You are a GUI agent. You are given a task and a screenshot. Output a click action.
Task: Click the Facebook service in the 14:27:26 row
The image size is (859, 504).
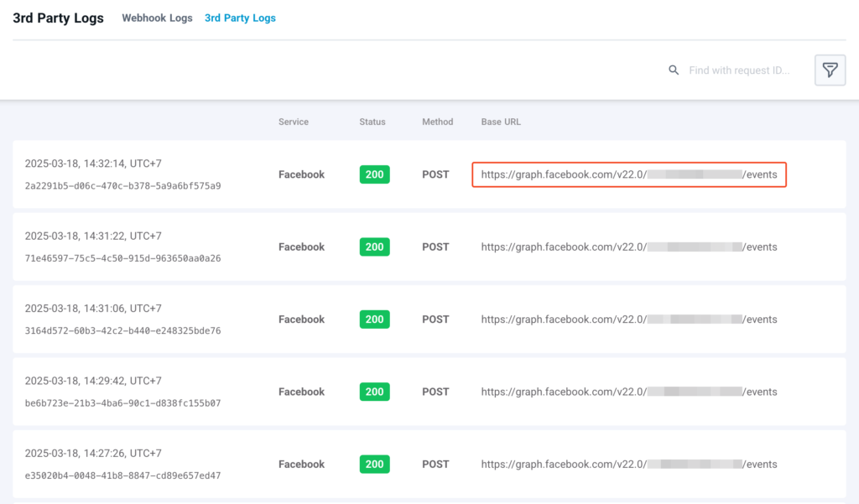pyautogui.click(x=301, y=464)
